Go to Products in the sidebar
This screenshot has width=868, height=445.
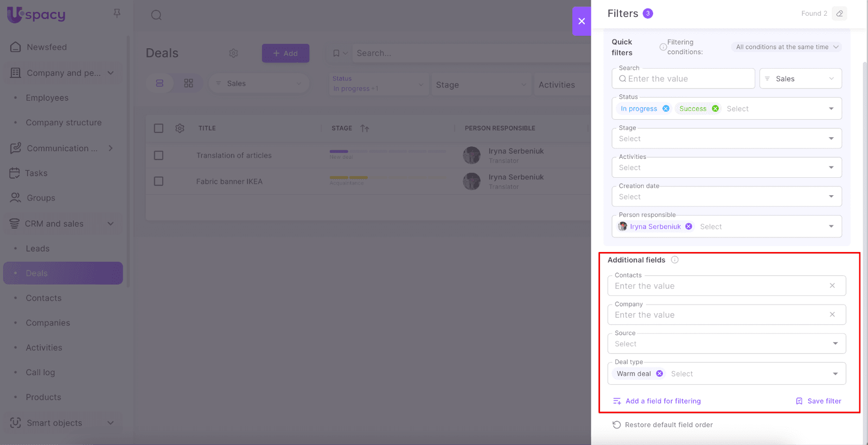coord(43,397)
